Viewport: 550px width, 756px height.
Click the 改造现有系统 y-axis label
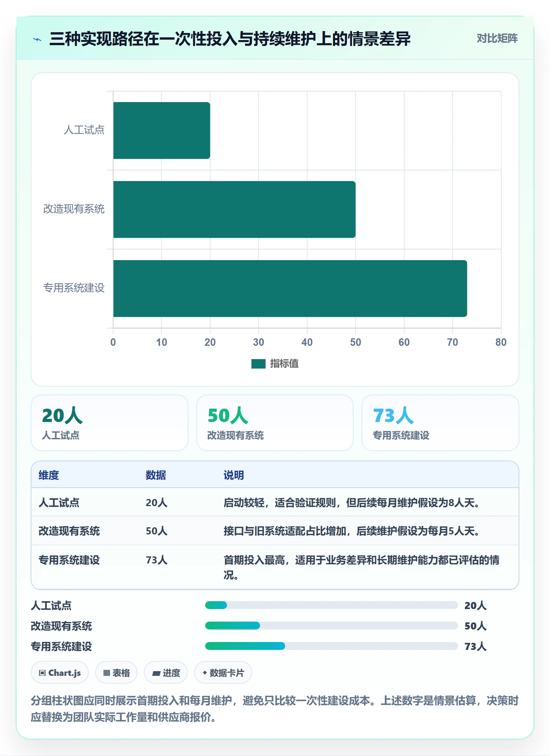[x=74, y=209]
